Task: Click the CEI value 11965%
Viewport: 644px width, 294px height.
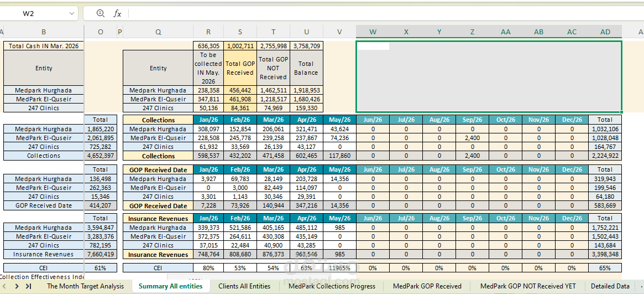Action: click(x=339, y=267)
